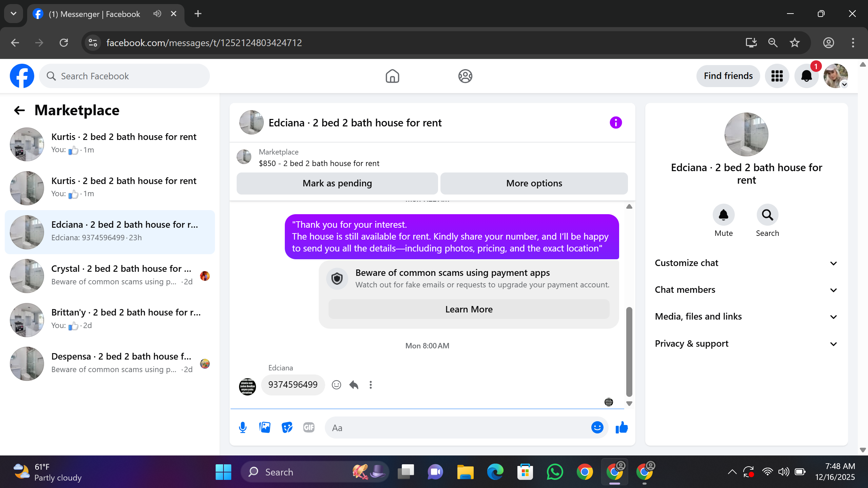The height and width of the screenshot is (488, 868).
Task: Install app from address bar icon
Action: pos(751,43)
